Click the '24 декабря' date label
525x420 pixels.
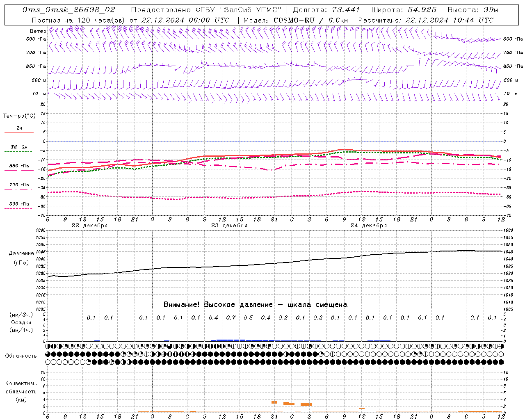tap(369, 226)
